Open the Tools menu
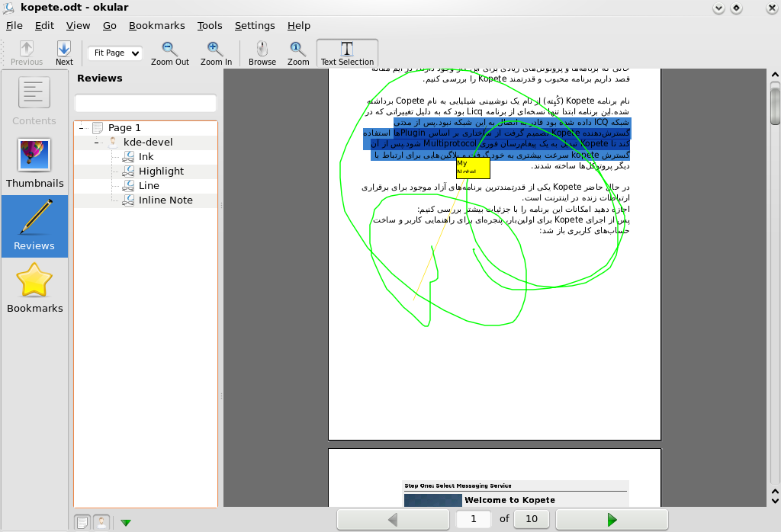Viewport: 781px width, 532px height. 210,25
